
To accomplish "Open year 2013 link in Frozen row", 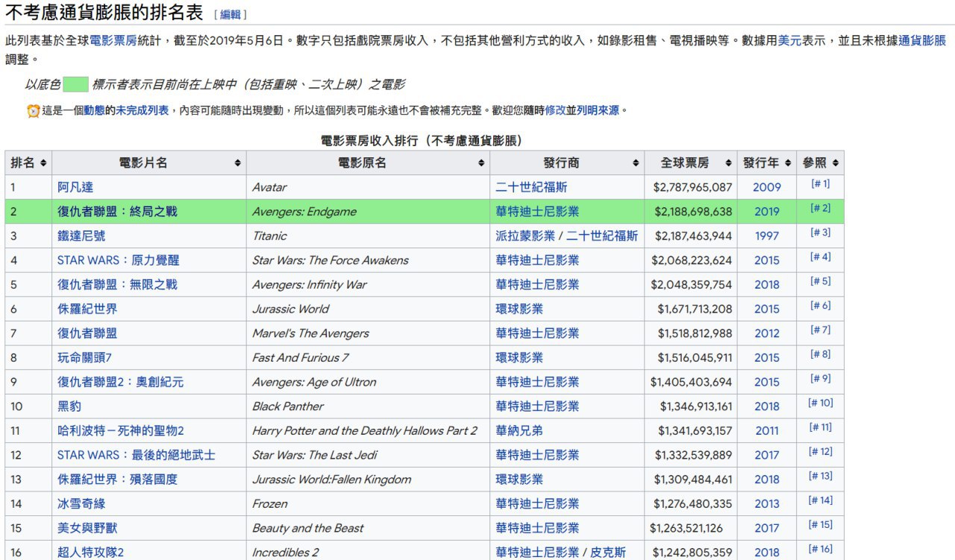I will (766, 503).
